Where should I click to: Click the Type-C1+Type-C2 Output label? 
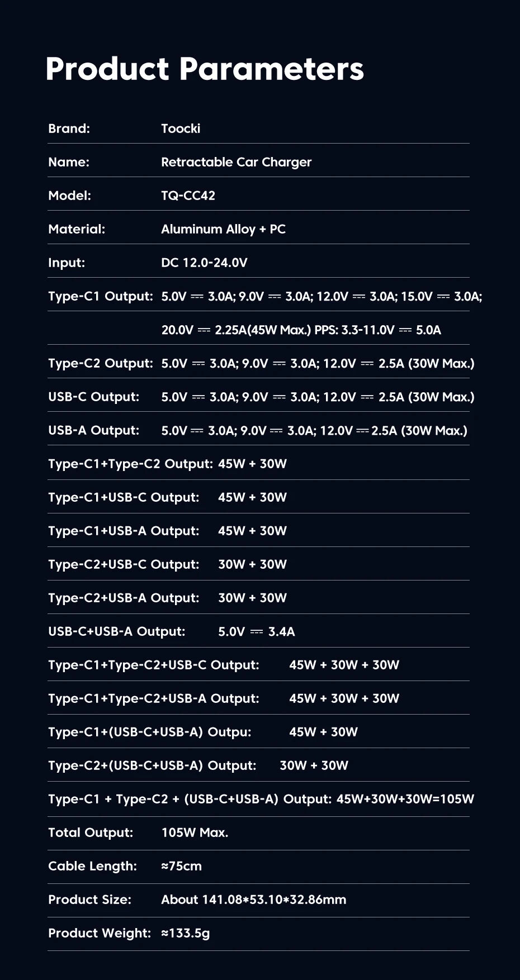point(130,464)
